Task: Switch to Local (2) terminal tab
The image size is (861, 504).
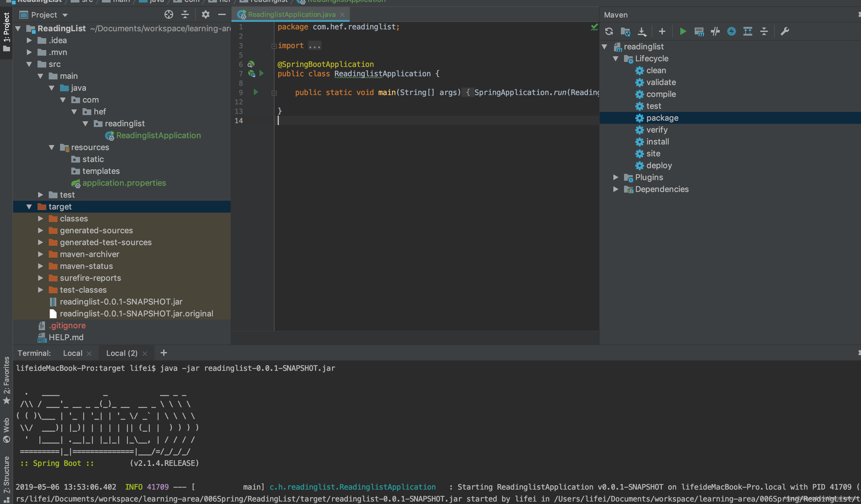Action: click(x=122, y=353)
